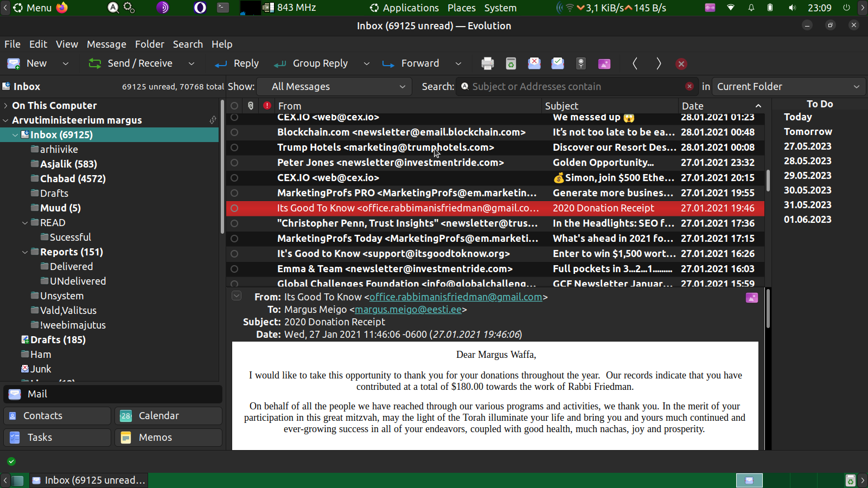Click the red cancel operation icon in toolbar
This screenshot has height=488, width=868.
[681, 64]
